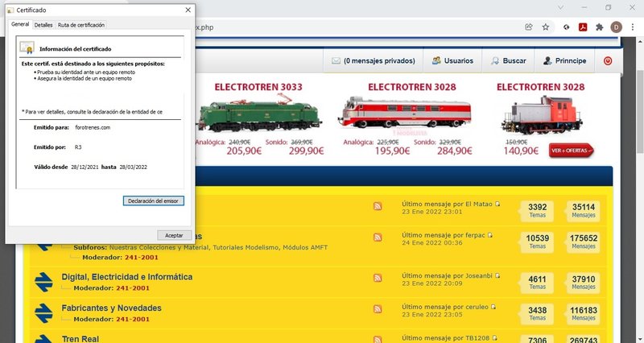Screen dimensions: 644x343
Task: Click the 37910 Mensajes counter
Action: [x=583, y=283]
